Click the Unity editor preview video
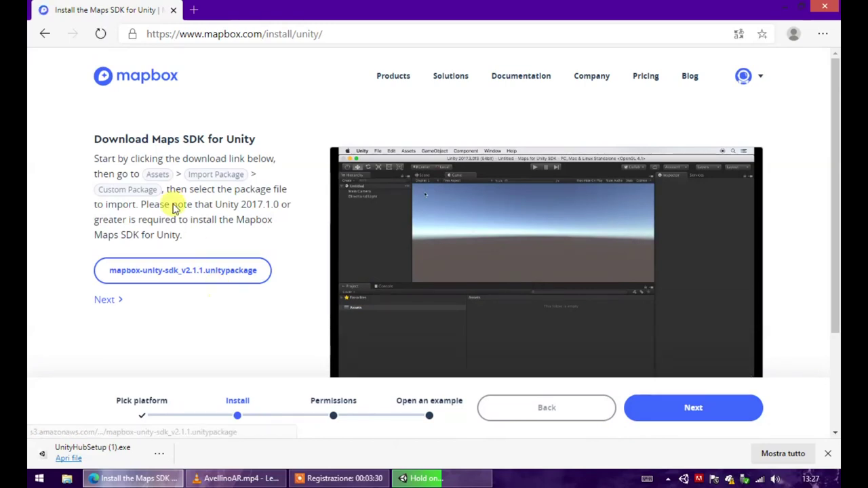 point(546,262)
